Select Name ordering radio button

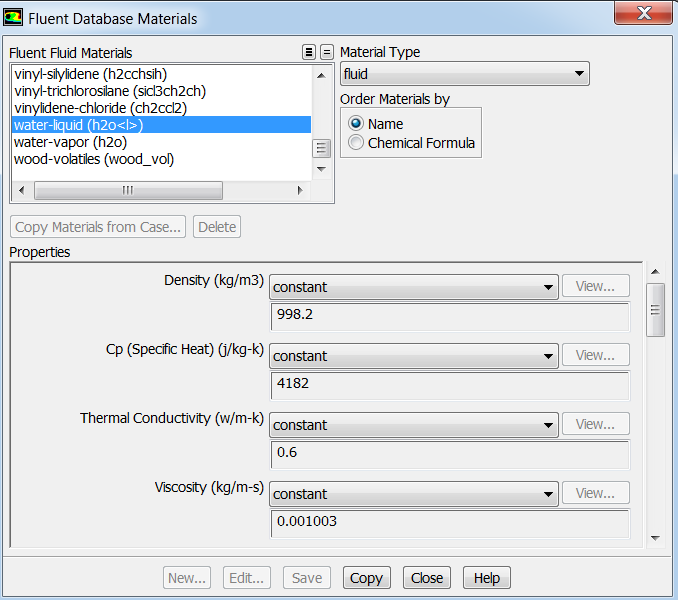coord(356,124)
